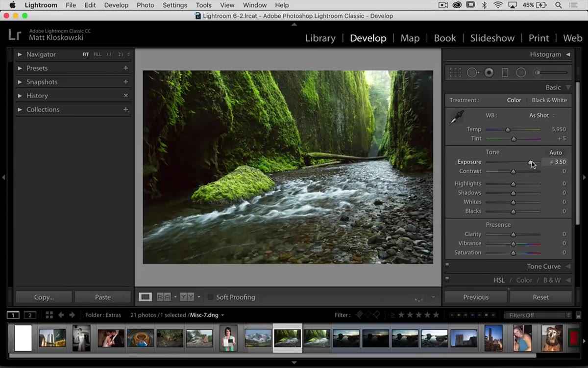The width and height of the screenshot is (588, 368).
Task: Pick the White Balance Selector eyedropper
Action: [457, 117]
